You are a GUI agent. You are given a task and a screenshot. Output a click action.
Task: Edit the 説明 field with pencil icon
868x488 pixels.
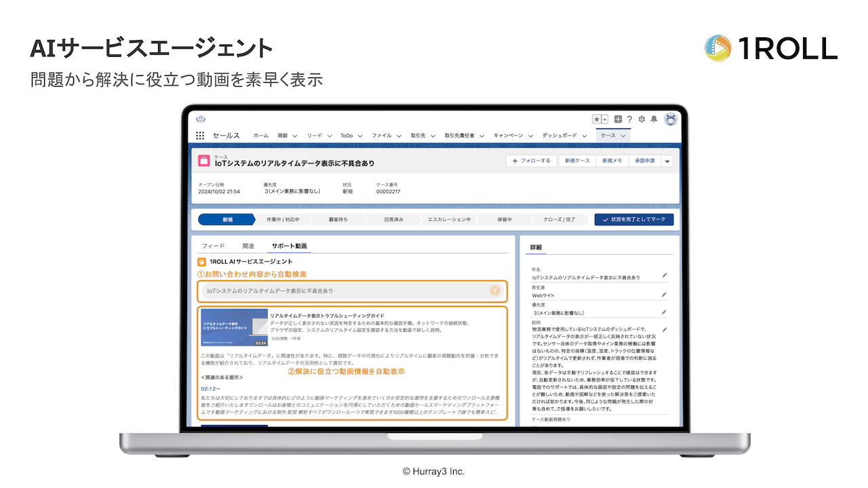[664, 329]
